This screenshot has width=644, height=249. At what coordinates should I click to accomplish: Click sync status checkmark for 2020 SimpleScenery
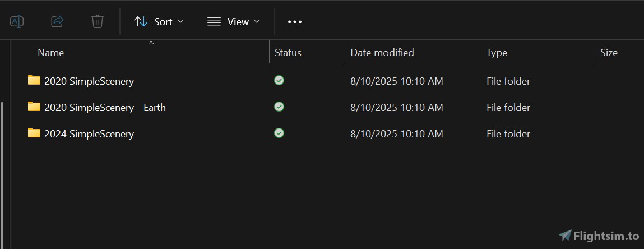click(x=279, y=80)
